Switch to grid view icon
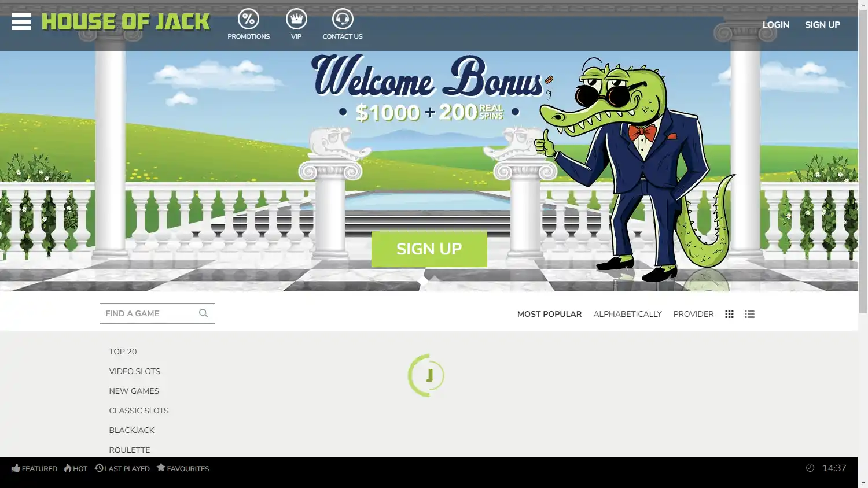This screenshot has width=868, height=488. click(729, 314)
